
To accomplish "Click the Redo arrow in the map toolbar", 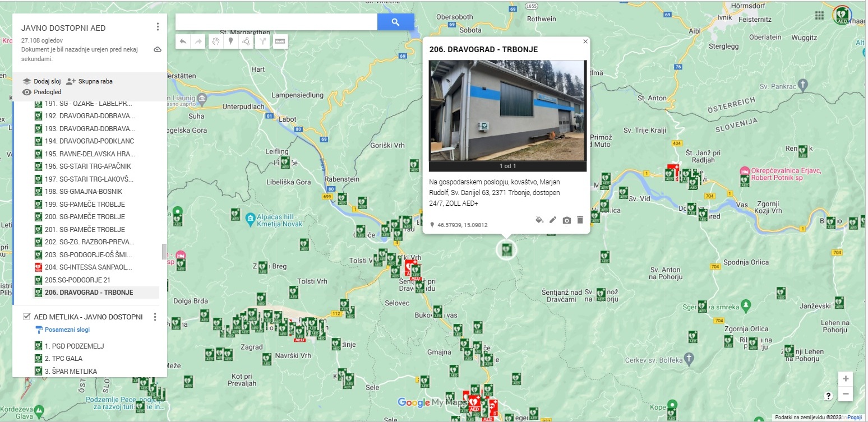I will click(198, 41).
